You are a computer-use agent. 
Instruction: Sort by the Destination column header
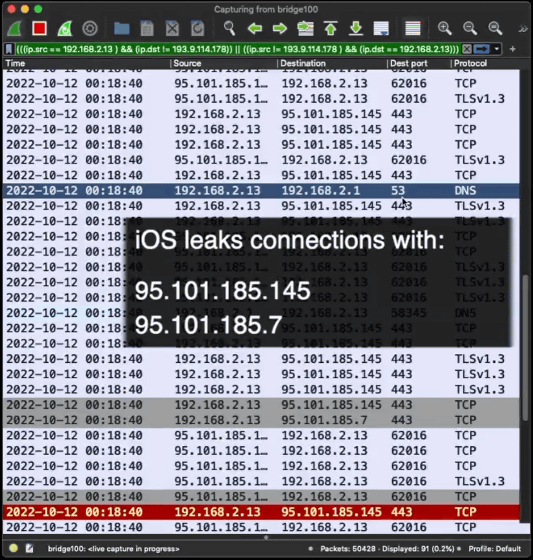[332, 63]
